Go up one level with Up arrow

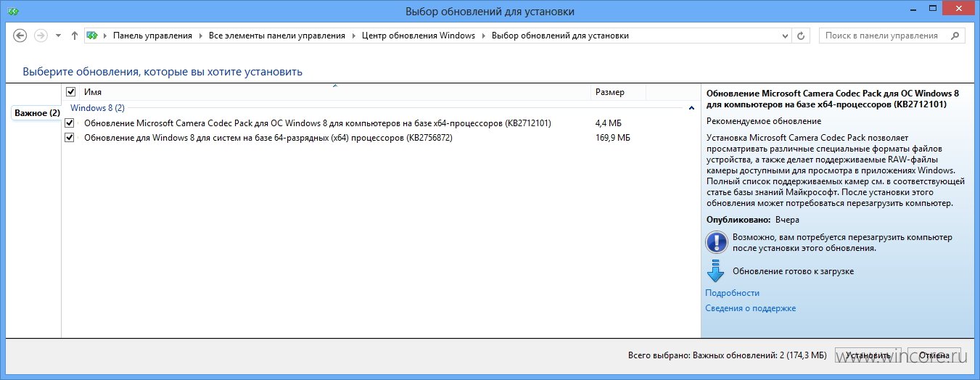click(75, 36)
